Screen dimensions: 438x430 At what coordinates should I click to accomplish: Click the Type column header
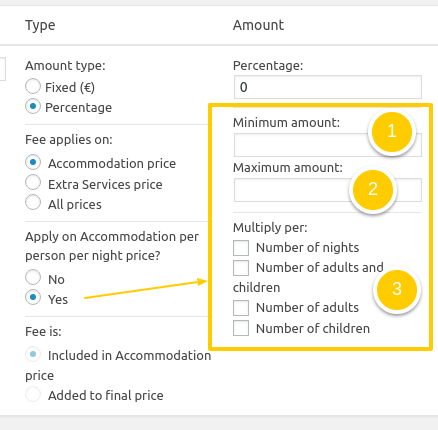click(x=40, y=25)
